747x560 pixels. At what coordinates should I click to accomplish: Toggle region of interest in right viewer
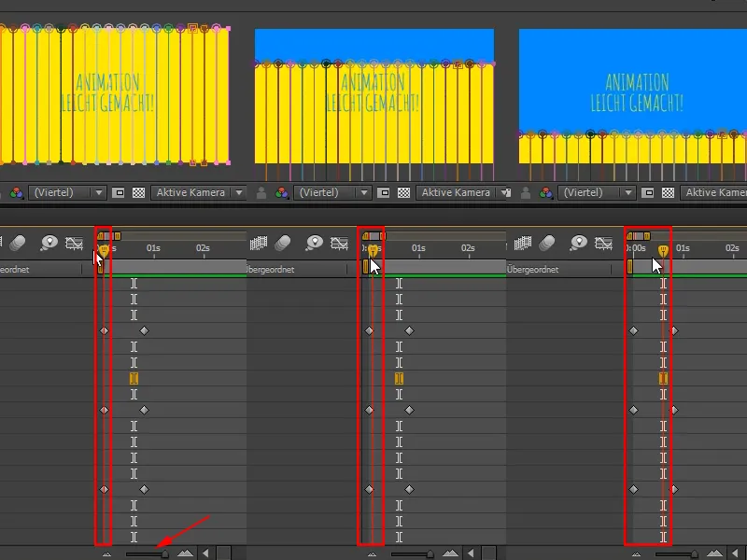point(648,193)
